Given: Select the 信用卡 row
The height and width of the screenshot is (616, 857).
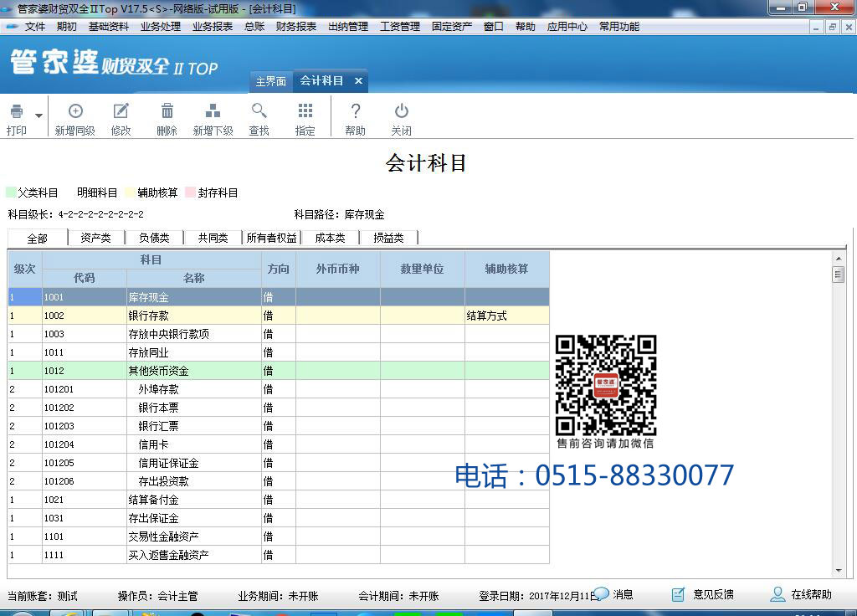Looking at the screenshot, I should coord(279,444).
